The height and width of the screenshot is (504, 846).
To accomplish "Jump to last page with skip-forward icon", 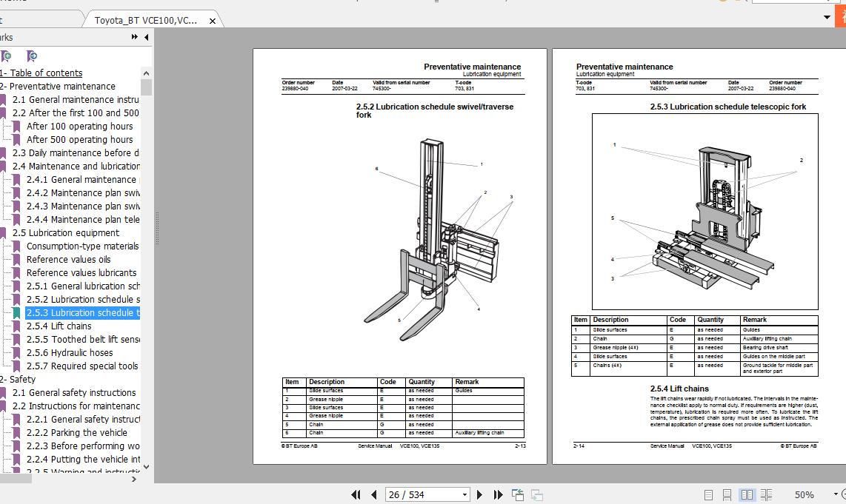I will click(x=497, y=494).
